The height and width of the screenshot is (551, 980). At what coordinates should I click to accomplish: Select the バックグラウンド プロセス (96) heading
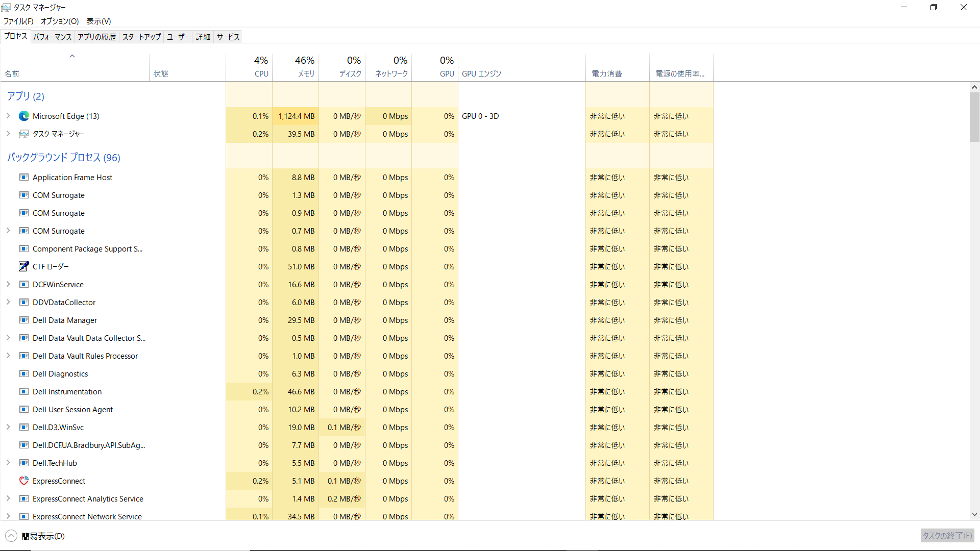click(x=64, y=157)
